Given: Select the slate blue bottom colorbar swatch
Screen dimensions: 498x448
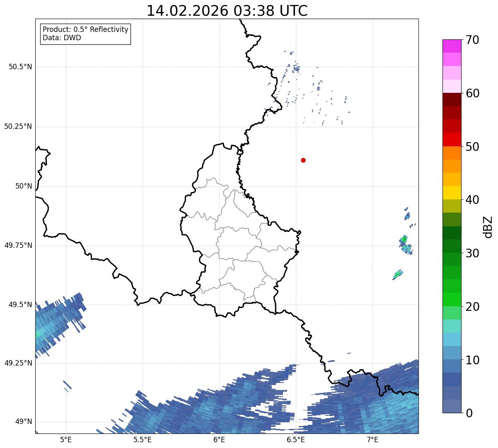Looking at the screenshot, I should coord(452,406).
